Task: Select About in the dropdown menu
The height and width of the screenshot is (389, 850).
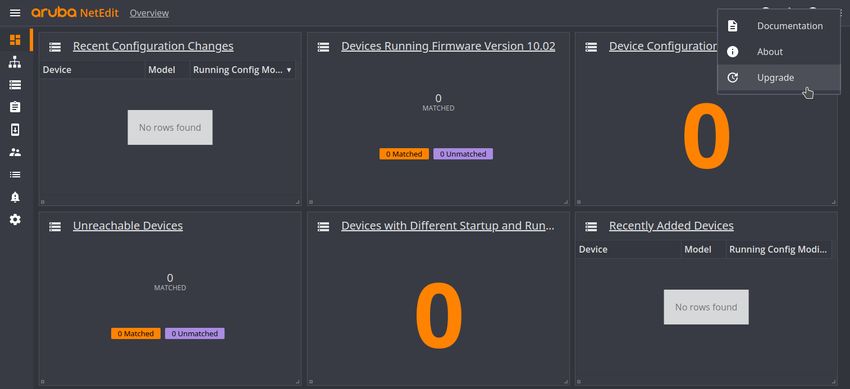Action: click(x=771, y=52)
